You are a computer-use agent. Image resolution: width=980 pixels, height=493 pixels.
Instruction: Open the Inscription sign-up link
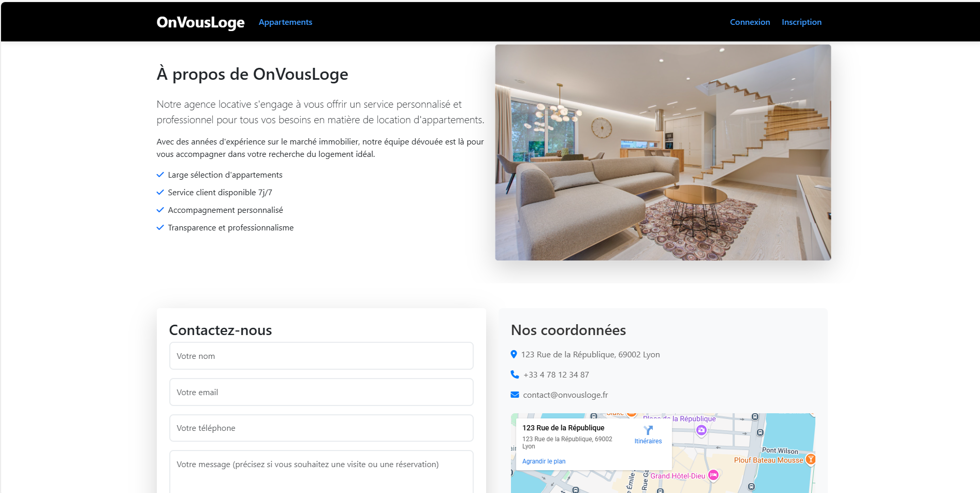point(801,22)
